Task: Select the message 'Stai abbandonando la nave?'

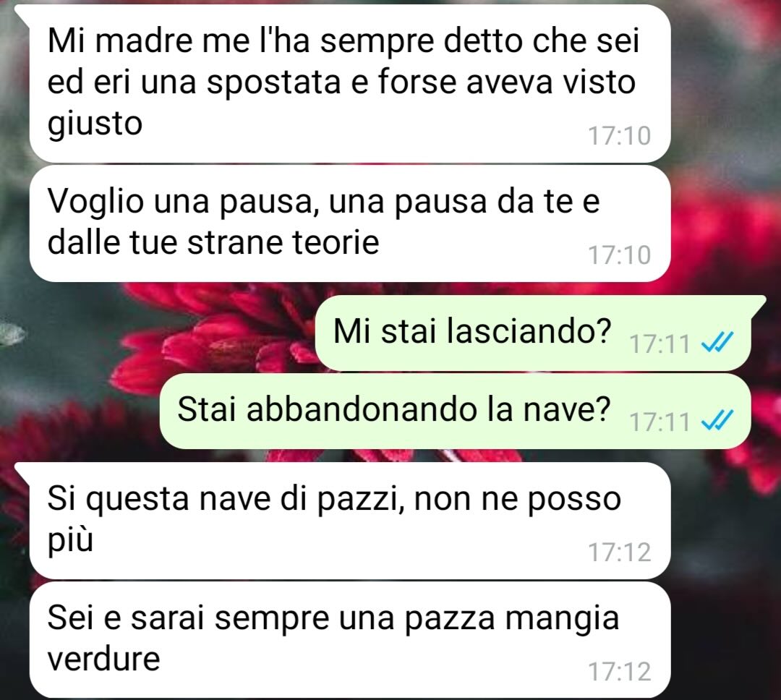Action: [x=456, y=411]
